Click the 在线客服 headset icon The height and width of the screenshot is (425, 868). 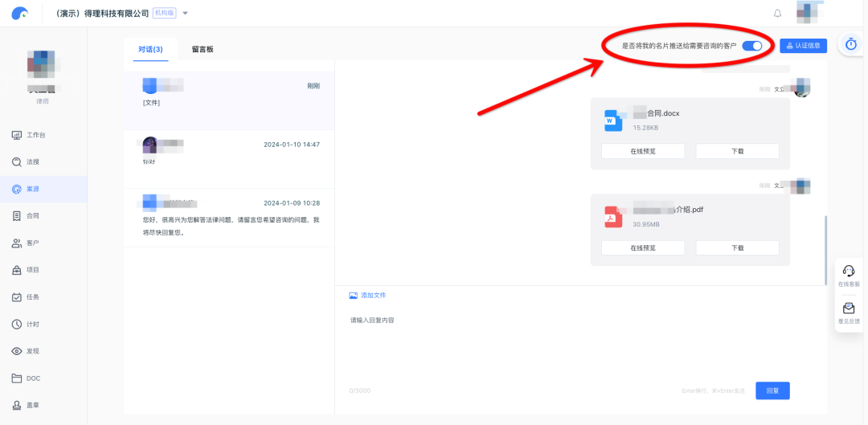[x=849, y=271]
